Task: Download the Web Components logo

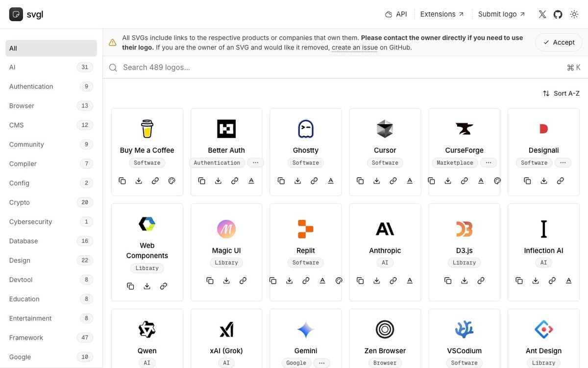Action: pyautogui.click(x=147, y=286)
